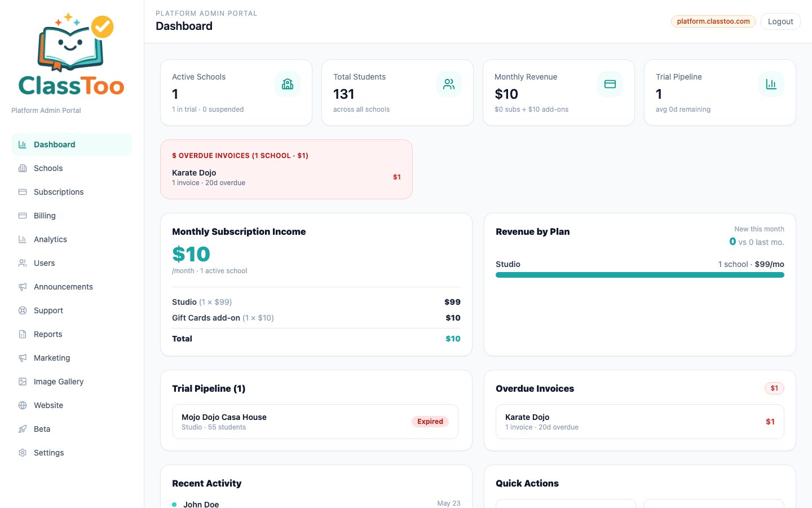Click the Reports document icon in sidebar
The height and width of the screenshot is (508, 812).
click(23, 334)
